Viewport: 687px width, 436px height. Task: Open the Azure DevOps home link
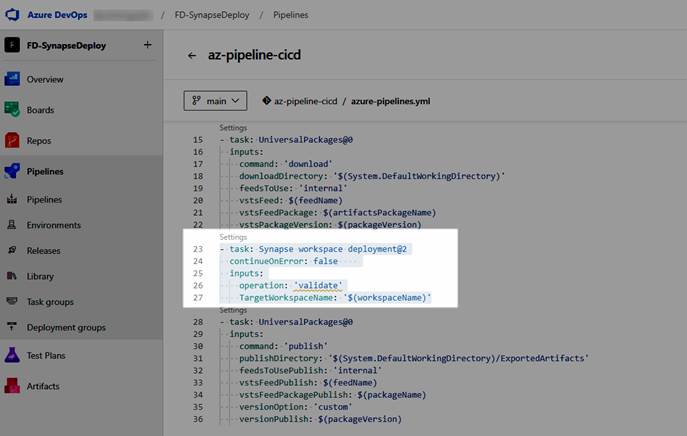tap(57, 14)
